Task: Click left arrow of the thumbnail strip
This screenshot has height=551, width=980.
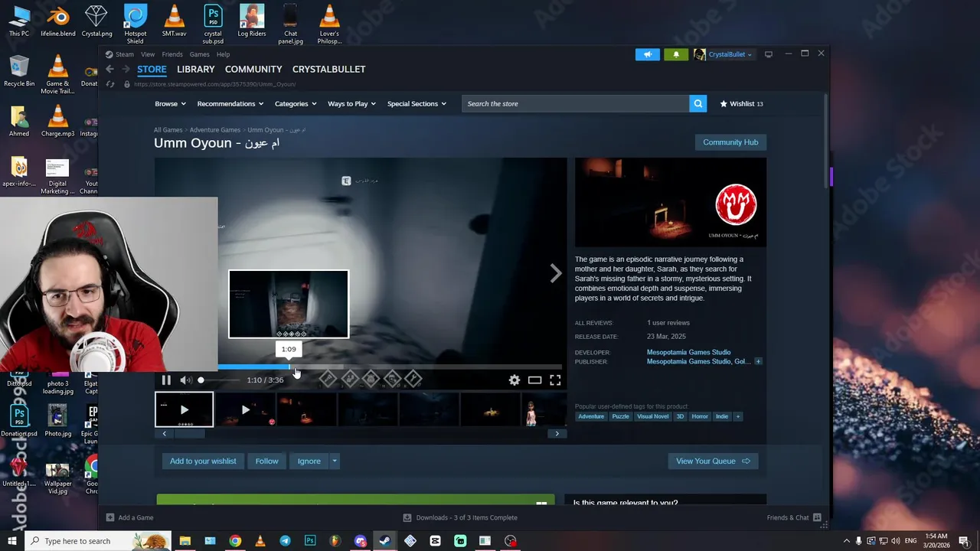Action: [x=164, y=433]
